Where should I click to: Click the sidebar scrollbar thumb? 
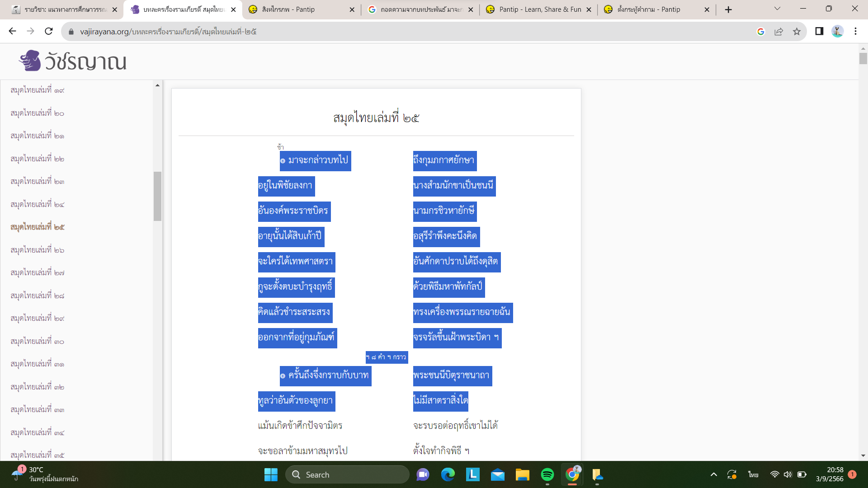157,197
